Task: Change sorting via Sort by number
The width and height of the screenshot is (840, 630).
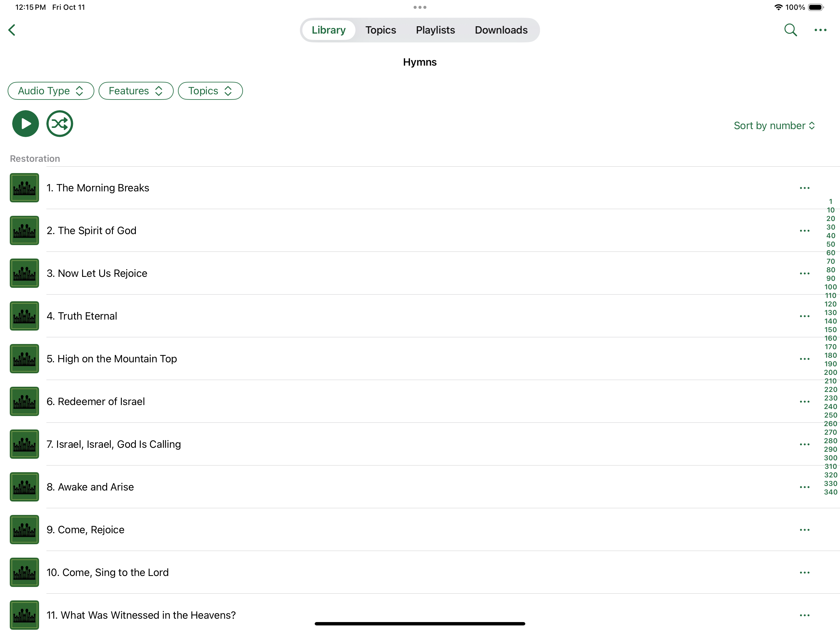Action: pos(774,126)
